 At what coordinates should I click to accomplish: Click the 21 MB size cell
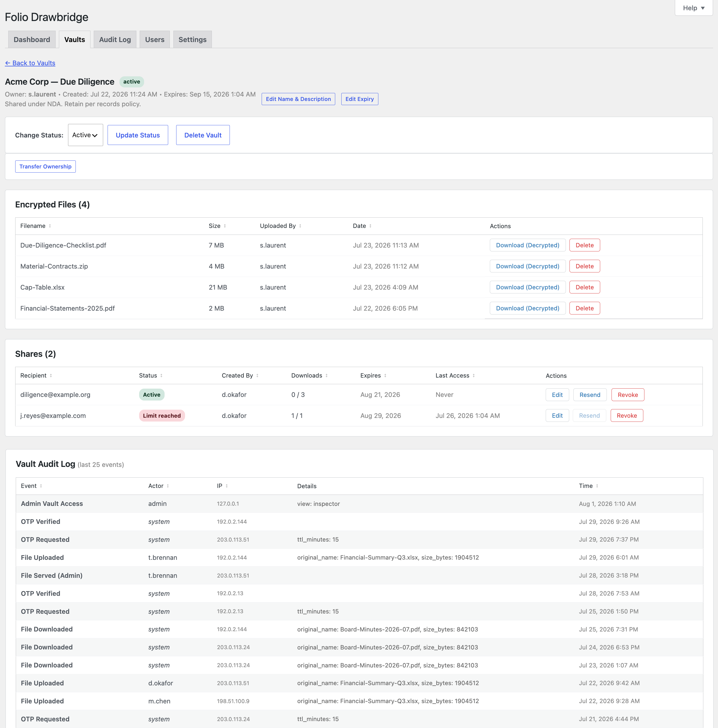click(x=218, y=287)
